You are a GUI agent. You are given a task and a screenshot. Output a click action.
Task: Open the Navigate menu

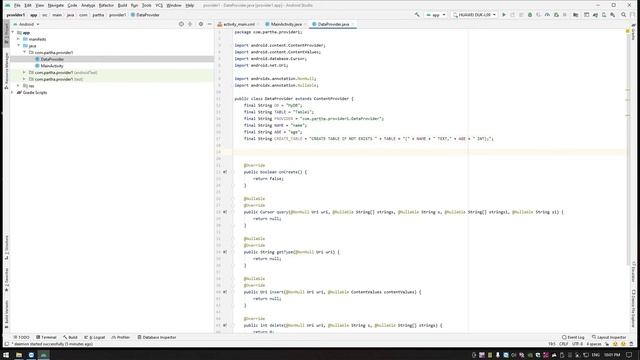click(x=56, y=5)
